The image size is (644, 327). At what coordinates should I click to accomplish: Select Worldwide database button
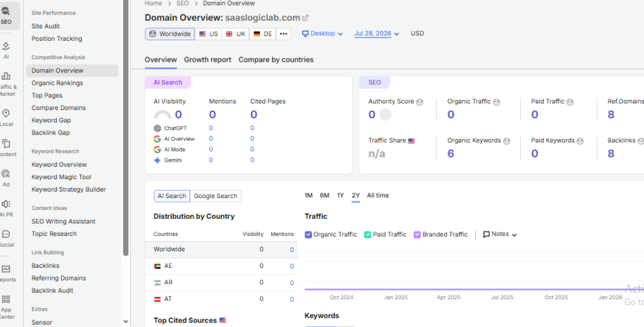point(170,34)
